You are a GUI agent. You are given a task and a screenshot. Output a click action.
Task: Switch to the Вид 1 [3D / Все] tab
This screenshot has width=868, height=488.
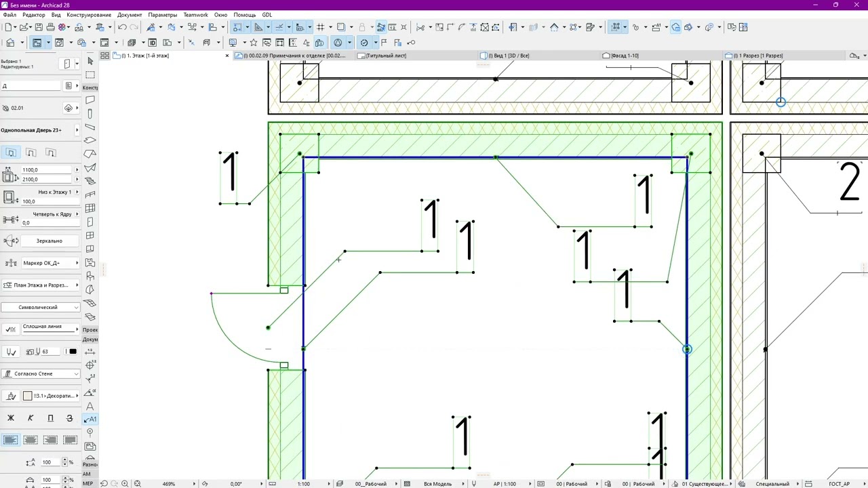[508, 56]
